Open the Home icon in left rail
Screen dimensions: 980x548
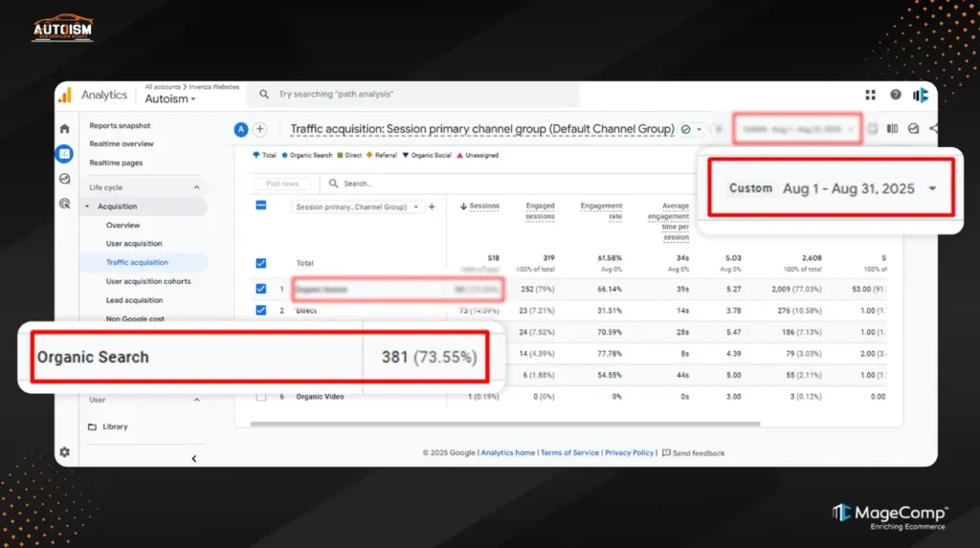coord(64,128)
